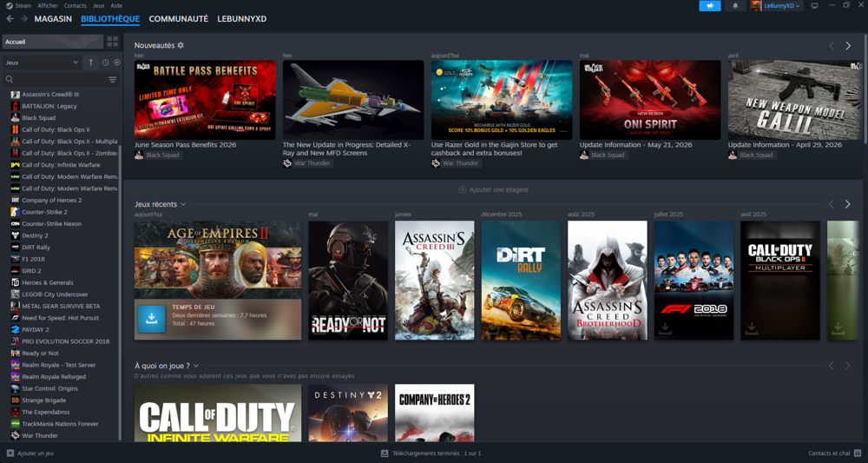Expand the Jeux récents shelf dropdown
Screen dimensions: 868x463
point(183,204)
